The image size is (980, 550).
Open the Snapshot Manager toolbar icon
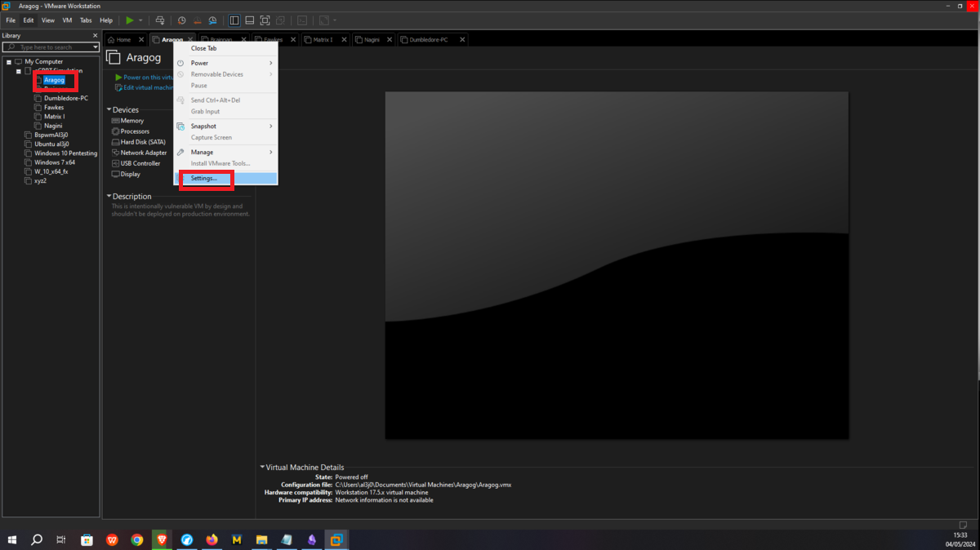coord(212,20)
